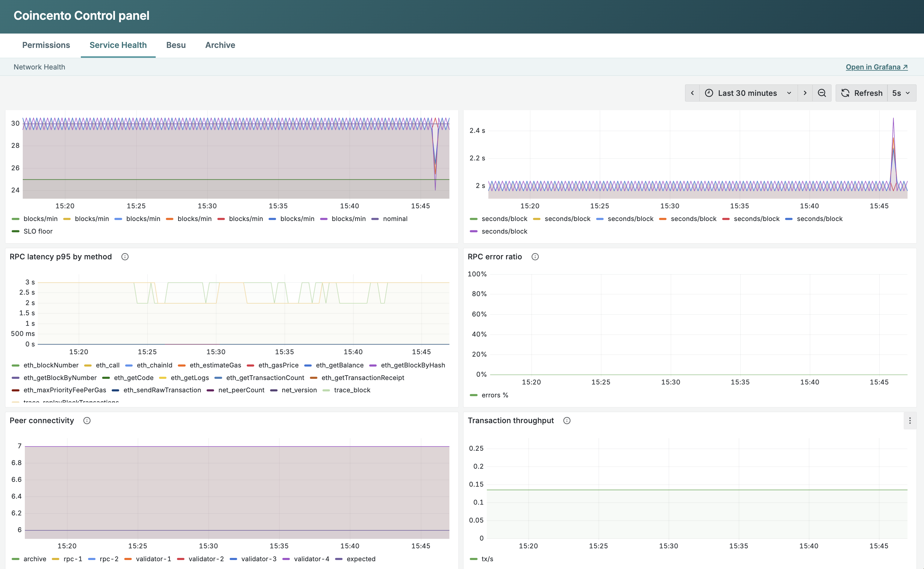924x569 pixels.
Task: Open the RPC error ratio info icon
Action: (535, 257)
